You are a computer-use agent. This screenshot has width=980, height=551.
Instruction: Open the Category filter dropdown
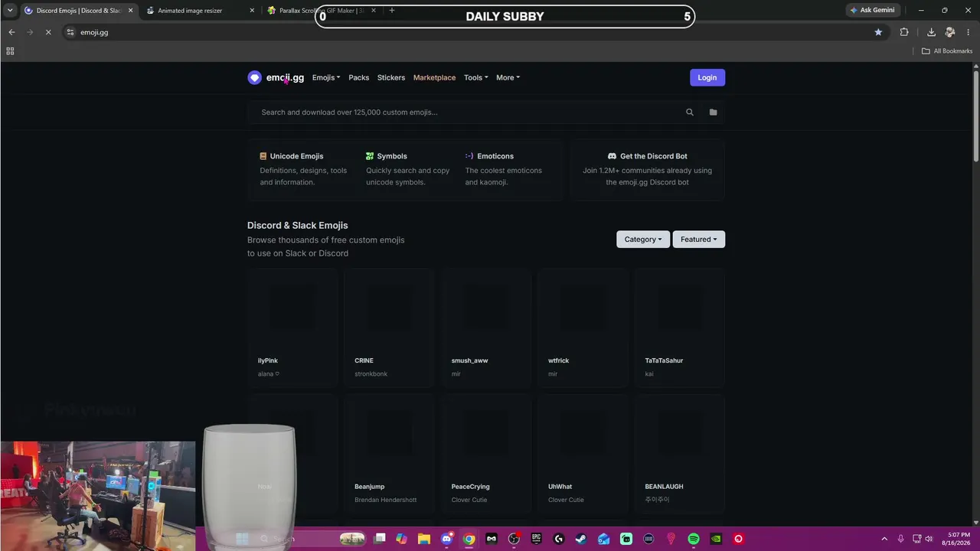[643, 240]
